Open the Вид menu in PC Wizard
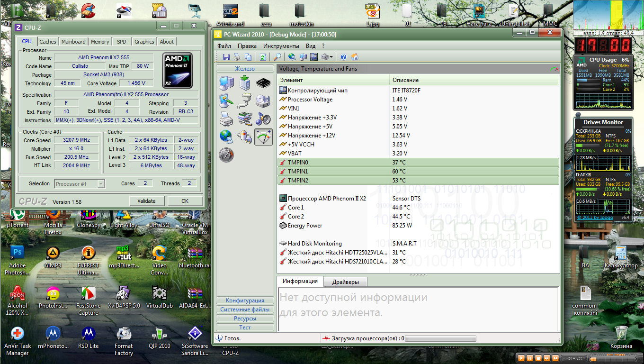This screenshot has height=364, width=644. [311, 46]
